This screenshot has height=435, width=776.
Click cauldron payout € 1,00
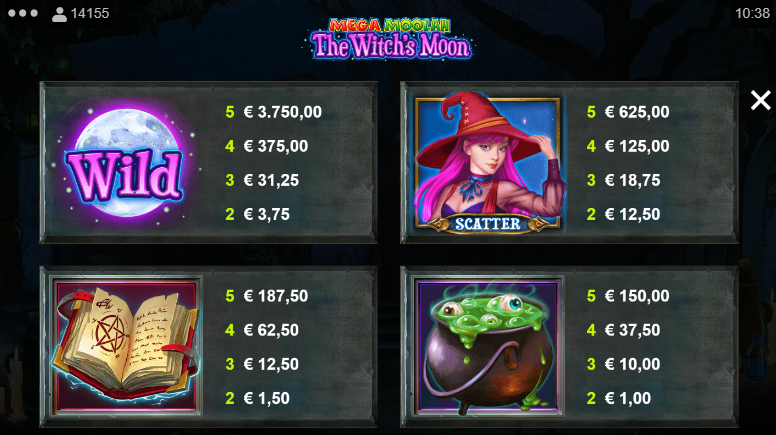628,398
